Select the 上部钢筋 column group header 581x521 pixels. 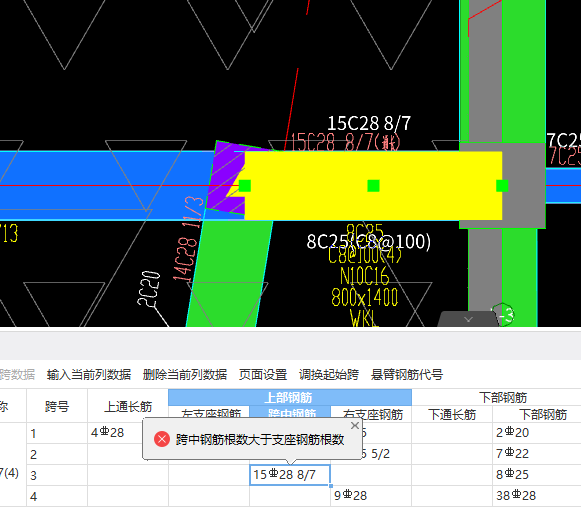point(290,397)
